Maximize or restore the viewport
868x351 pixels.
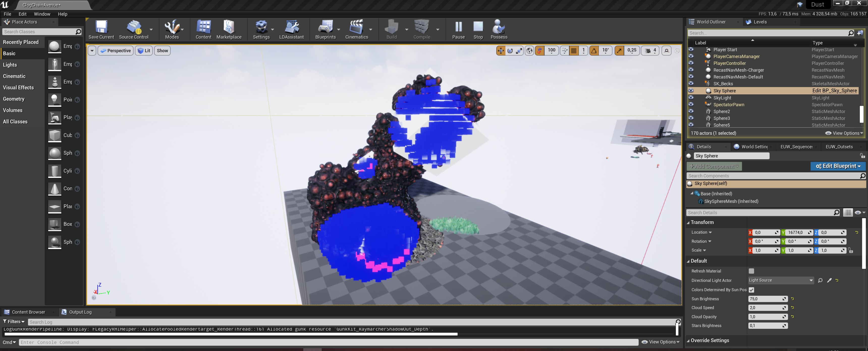point(677,51)
